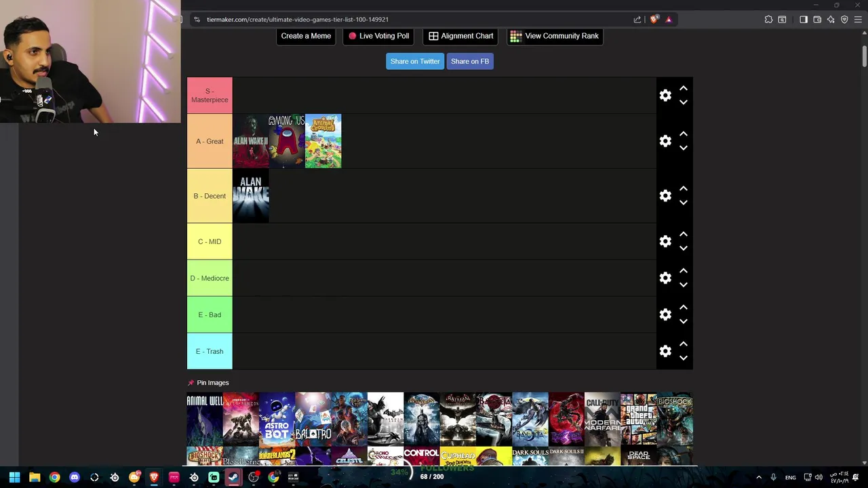Open File Explorer from taskbar
868x488 pixels.
point(35,477)
